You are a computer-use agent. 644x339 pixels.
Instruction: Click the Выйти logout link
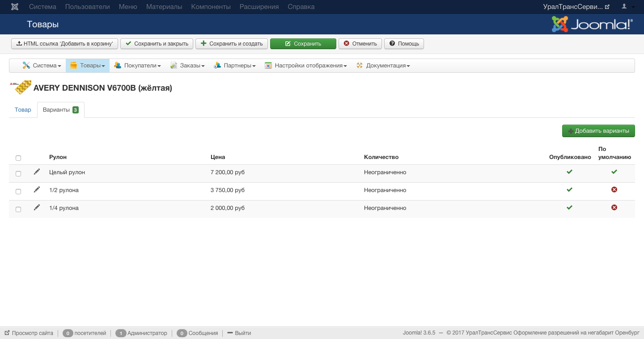pyautogui.click(x=239, y=333)
